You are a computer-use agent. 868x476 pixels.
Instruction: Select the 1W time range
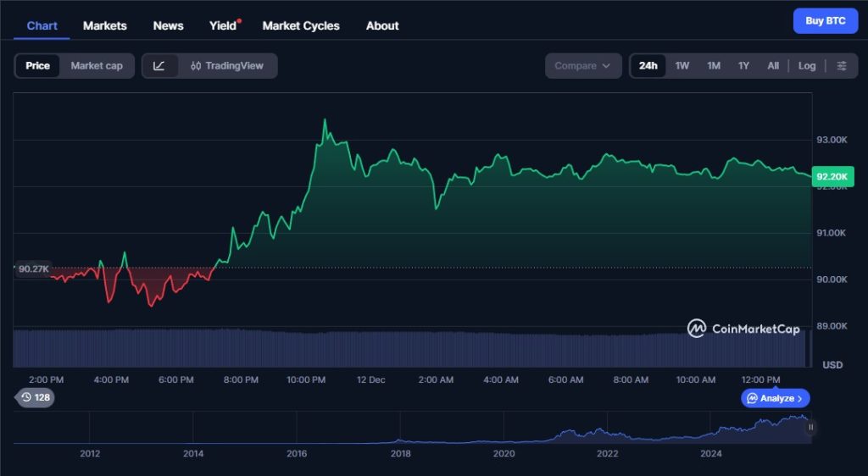682,66
